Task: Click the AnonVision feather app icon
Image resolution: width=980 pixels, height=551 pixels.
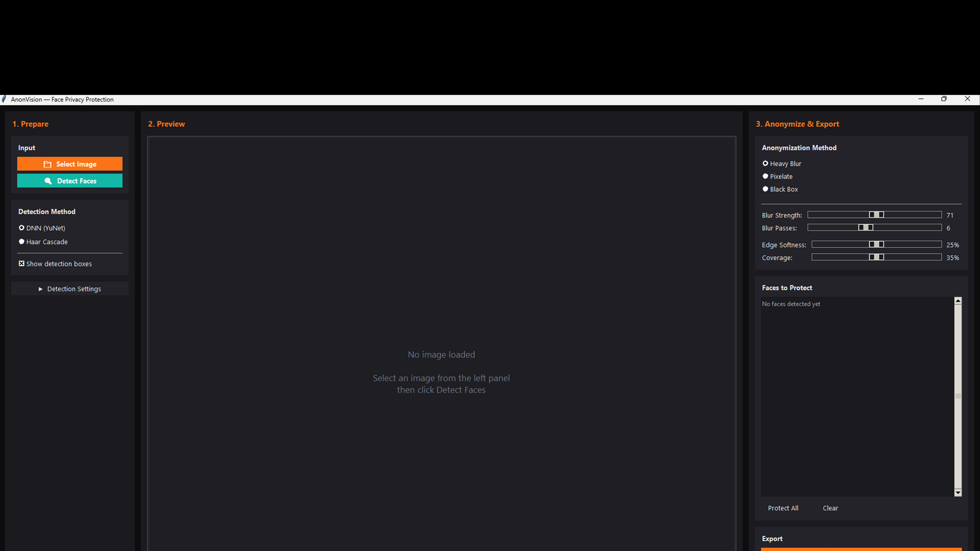Action: 4,99
